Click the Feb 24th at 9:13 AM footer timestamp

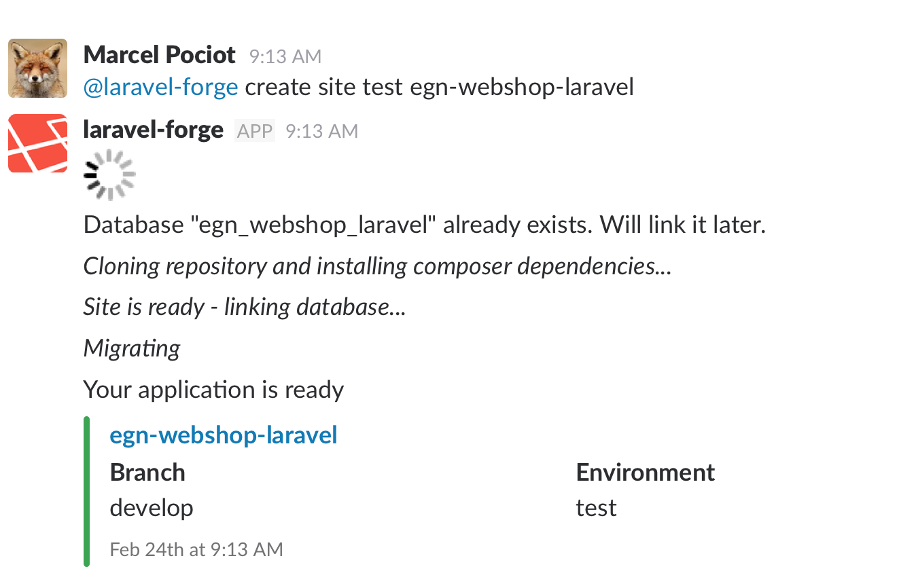[x=196, y=549]
